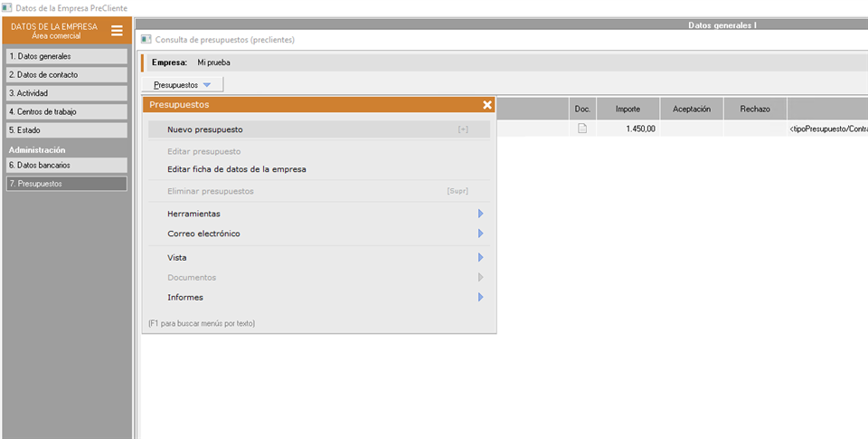This screenshot has width=868, height=439.
Task: Close the Presupuestos popup menu
Action: (487, 105)
